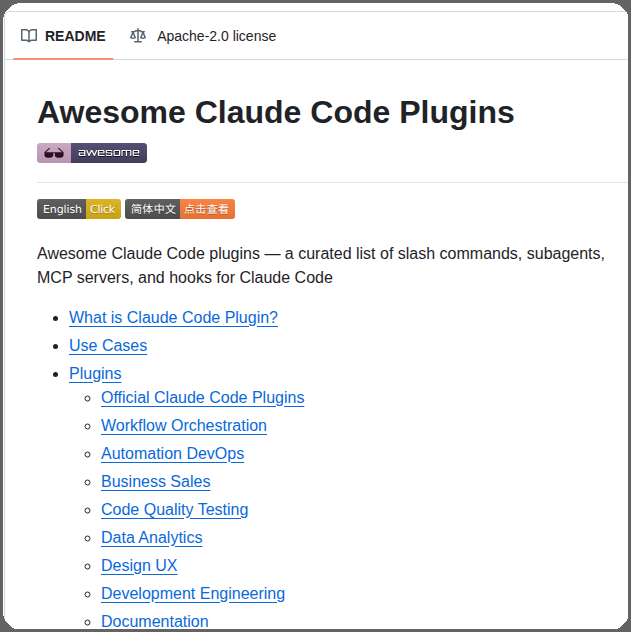Follow the Workflow Orchestration link
631x632 pixels.
[x=184, y=426]
